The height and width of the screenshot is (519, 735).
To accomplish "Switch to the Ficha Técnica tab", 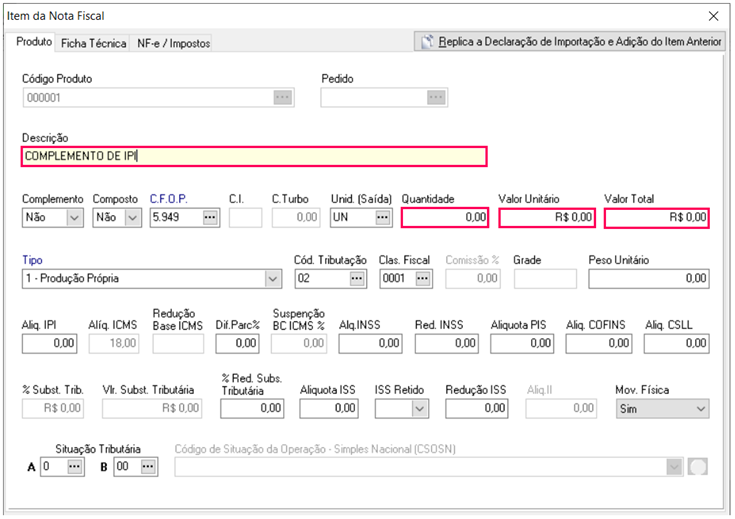I will pyautogui.click(x=93, y=43).
